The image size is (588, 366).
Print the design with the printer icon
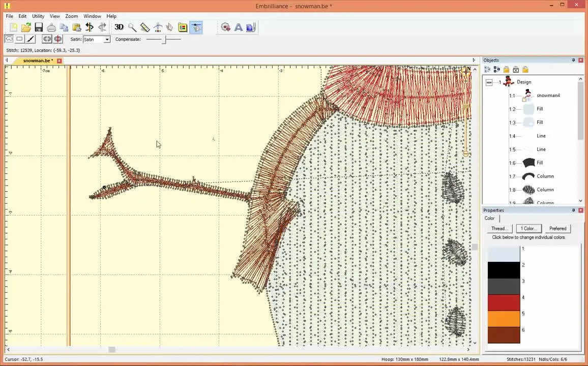[51, 27]
